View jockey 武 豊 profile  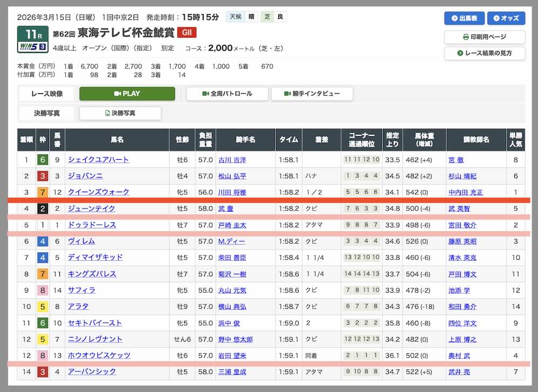click(x=226, y=209)
